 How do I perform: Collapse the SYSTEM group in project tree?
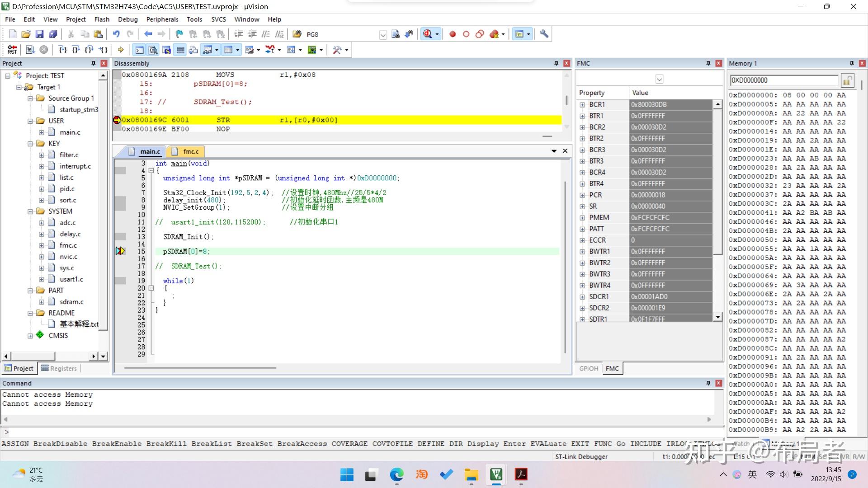pos(30,211)
